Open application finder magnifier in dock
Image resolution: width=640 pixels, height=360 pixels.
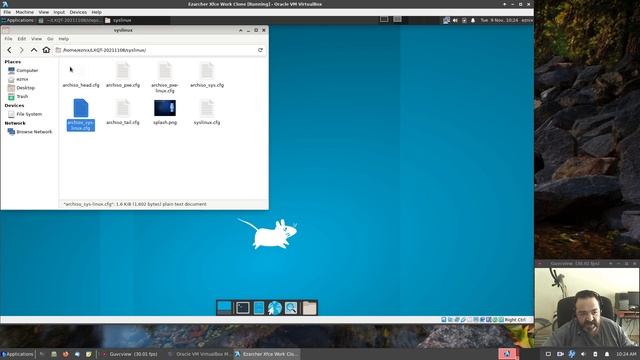point(291,308)
